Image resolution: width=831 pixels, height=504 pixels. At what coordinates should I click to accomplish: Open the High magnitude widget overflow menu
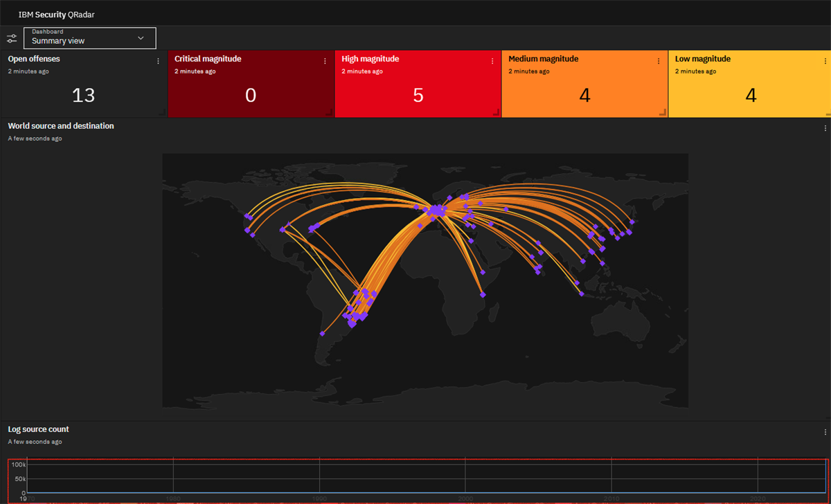[x=492, y=61]
